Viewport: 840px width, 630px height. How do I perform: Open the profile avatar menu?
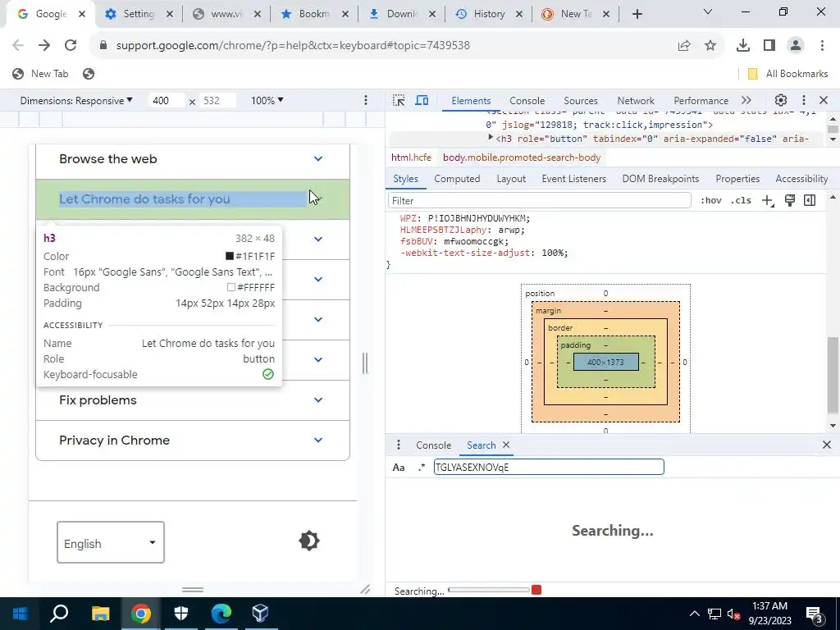tap(796, 46)
